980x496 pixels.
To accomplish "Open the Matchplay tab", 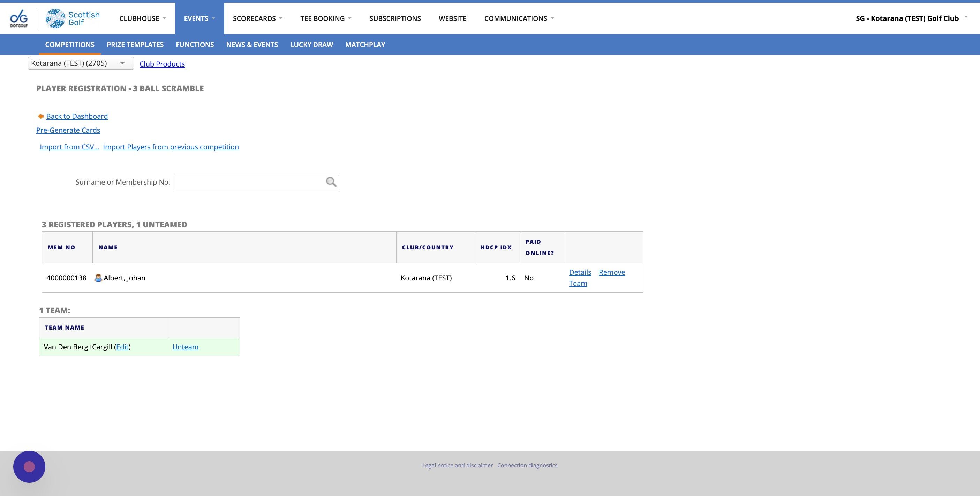I will (365, 45).
